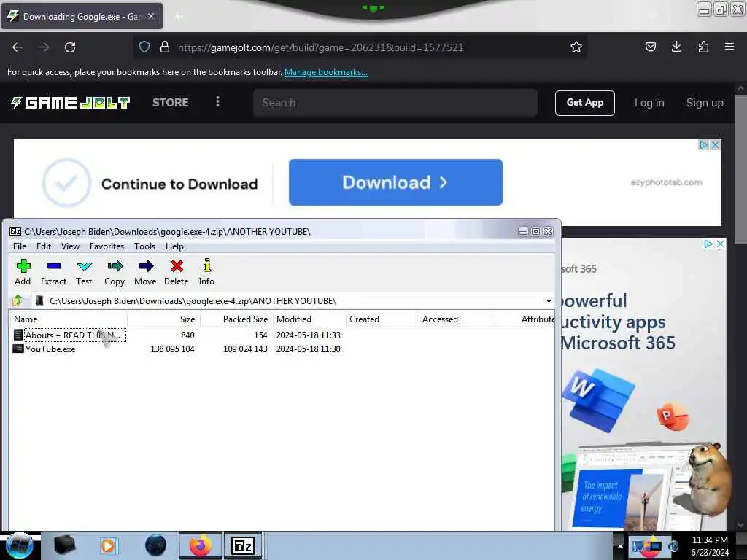This screenshot has height=560, width=747.
Task: Select the Downloading Google.exe browser tab
Action: 82,16
